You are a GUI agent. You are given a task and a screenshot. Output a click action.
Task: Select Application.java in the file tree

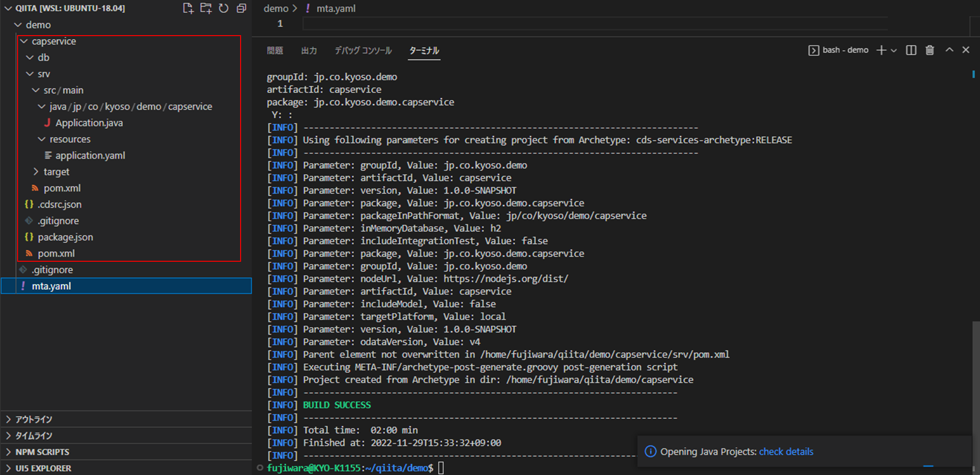click(x=89, y=123)
